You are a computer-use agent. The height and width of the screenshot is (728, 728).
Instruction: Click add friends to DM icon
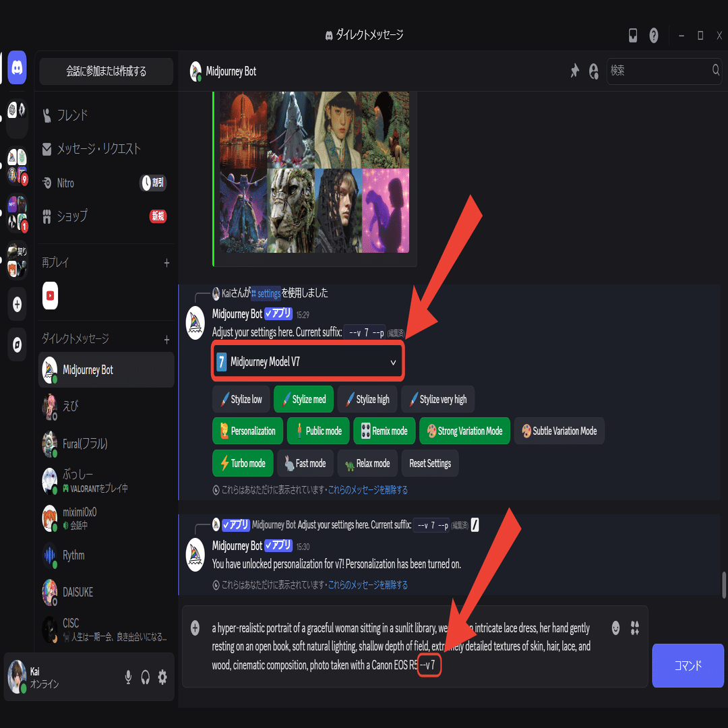tap(594, 71)
